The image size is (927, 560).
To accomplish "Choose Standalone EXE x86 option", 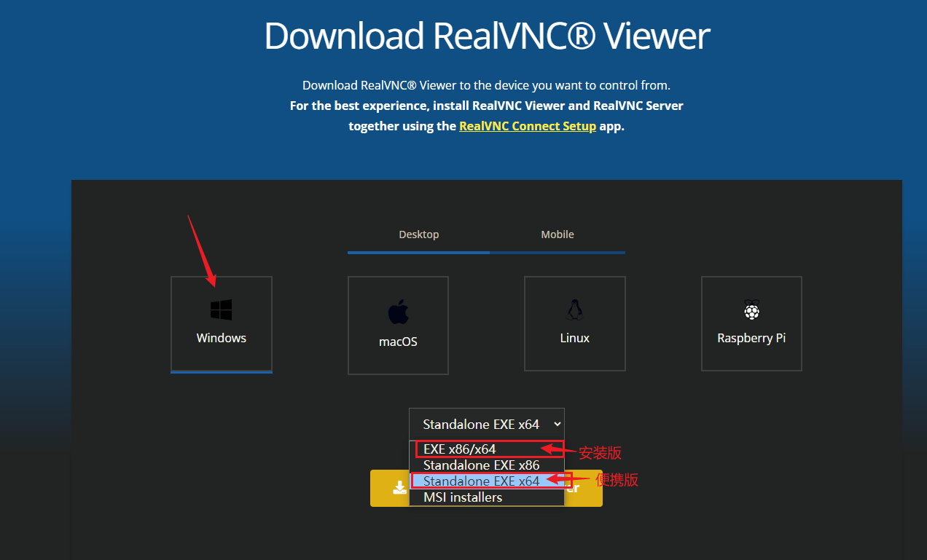I will [x=486, y=465].
